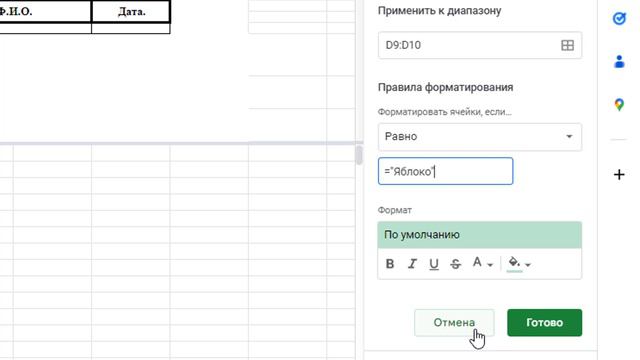Toggle underline formatting
The image size is (640, 360).
click(x=434, y=264)
